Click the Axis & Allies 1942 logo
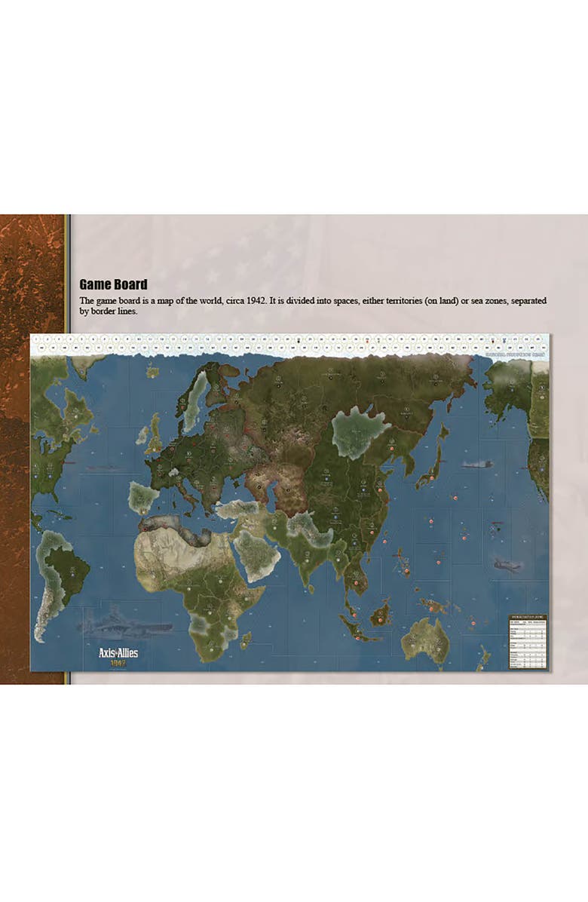Screen dimensions: 588x902 (118, 655)
